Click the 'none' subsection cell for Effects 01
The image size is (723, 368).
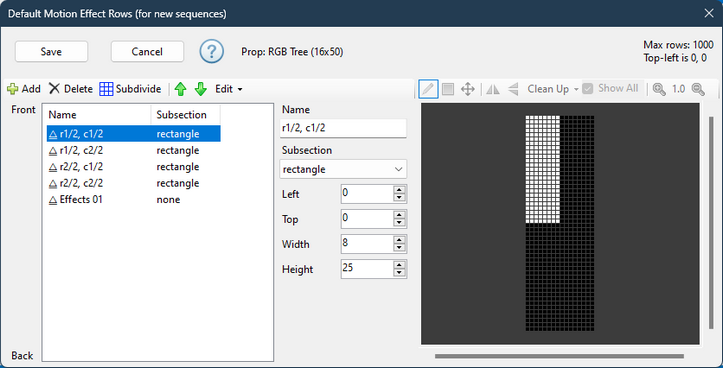168,200
